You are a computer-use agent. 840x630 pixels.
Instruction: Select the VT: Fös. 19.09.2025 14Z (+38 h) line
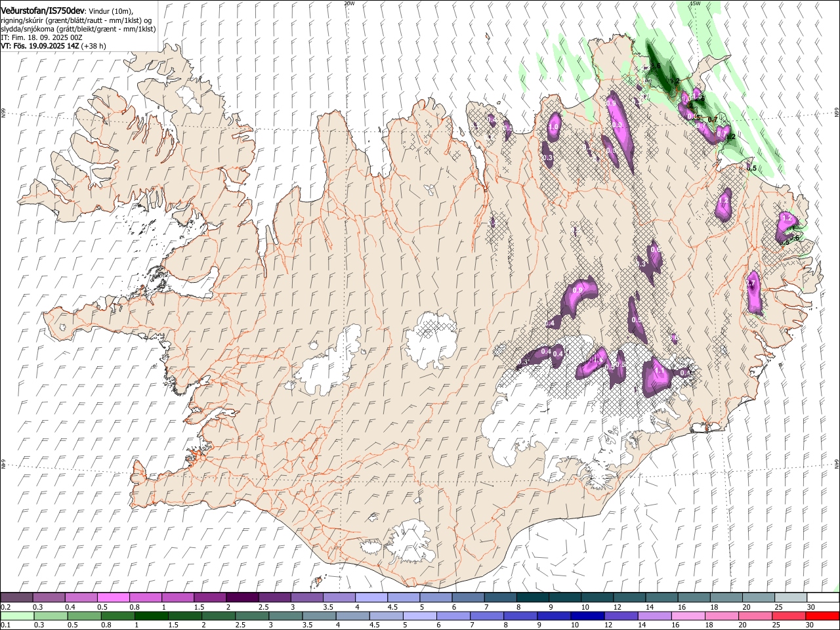click(x=54, y=46)
